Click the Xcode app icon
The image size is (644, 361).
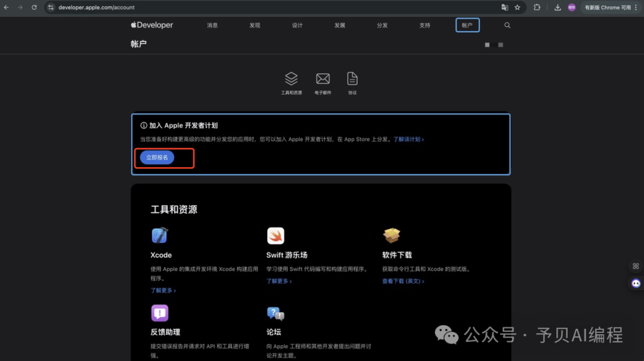click(160, 236)
